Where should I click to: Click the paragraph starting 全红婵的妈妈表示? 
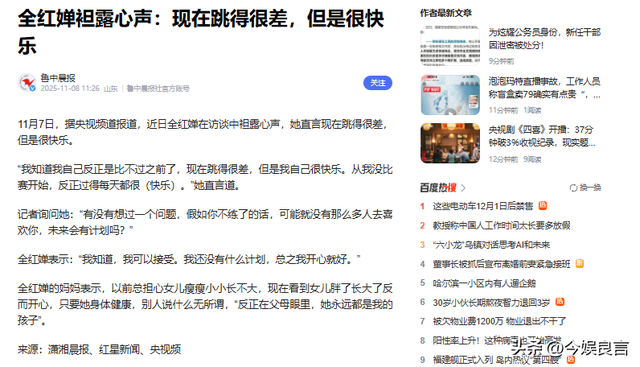tap(205, 304)
